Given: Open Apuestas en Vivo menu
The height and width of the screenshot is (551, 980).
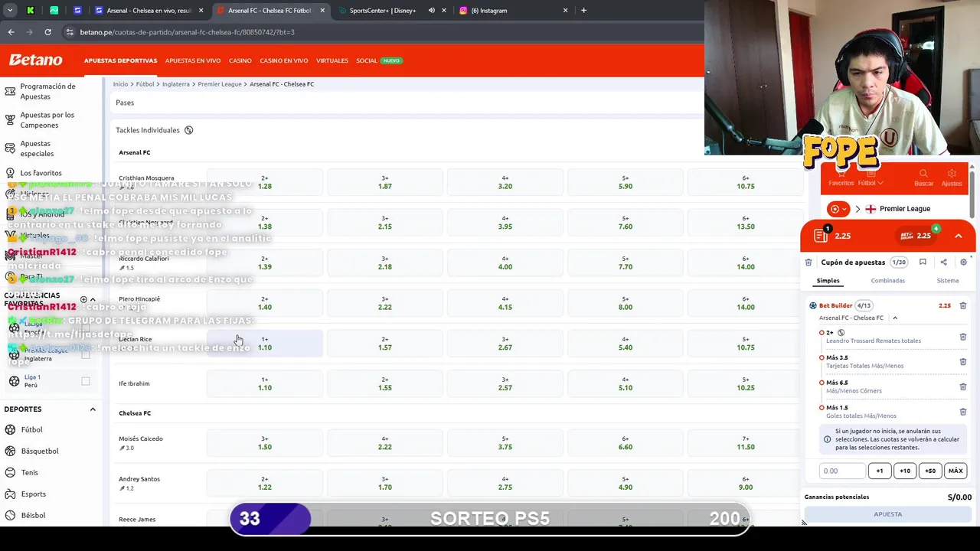Looking at the screenshot, I should 193,60.
